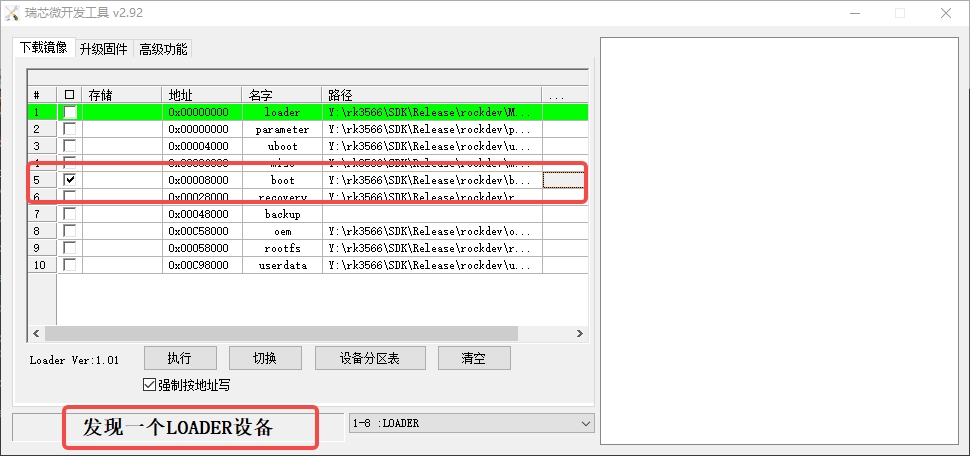This screenshot has height=456, width=970.
Task: Click the userdata row path cell
Action: click(432, 265)
